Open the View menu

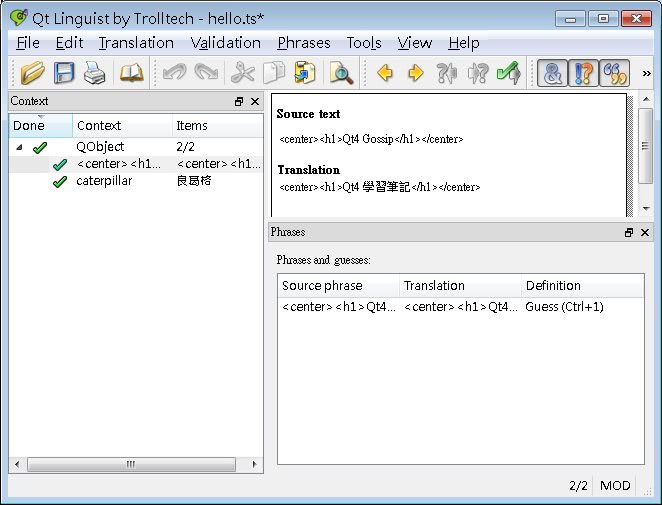pos(415,43)
